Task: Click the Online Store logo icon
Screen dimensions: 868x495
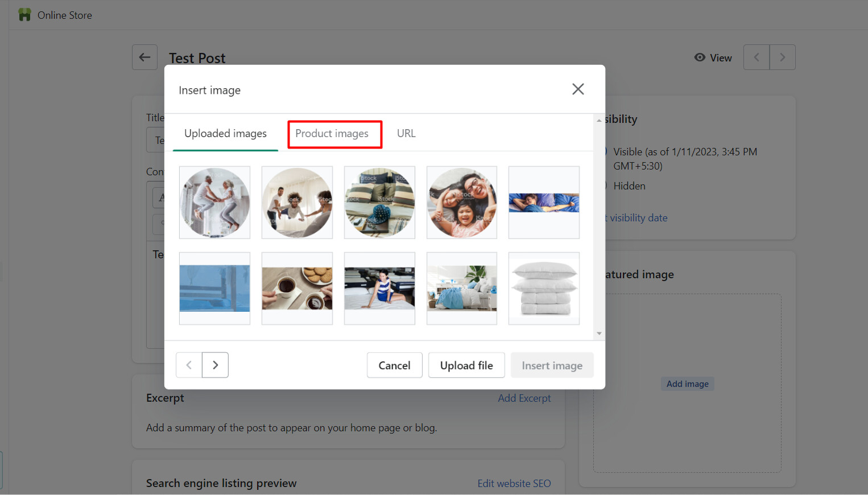Action: click(x=24, y=15)
